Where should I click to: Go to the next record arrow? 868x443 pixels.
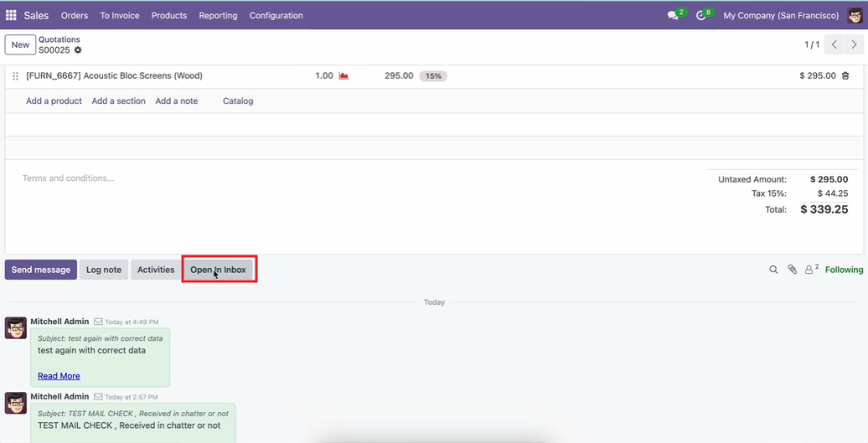point(854,44)
